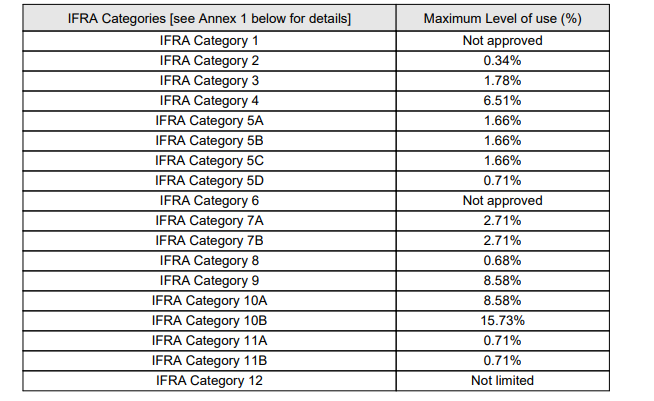Select the IFRA Category 10A cell
This screenshot has width=654, height=401.
pos(208,300)
